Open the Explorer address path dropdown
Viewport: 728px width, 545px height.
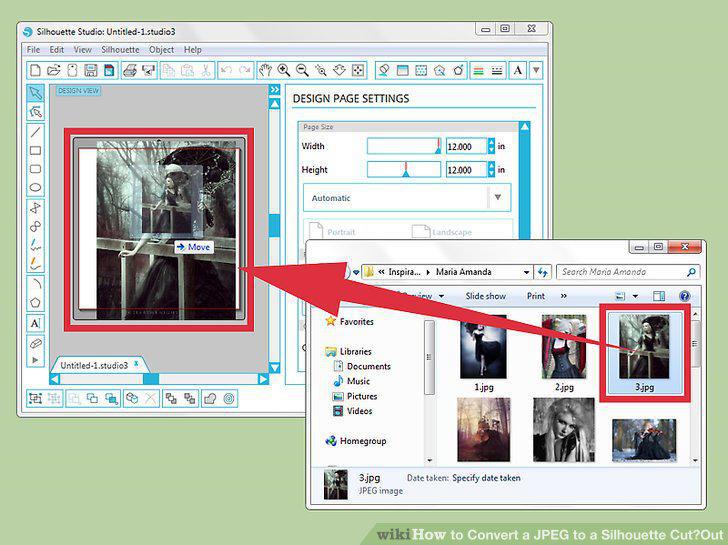click(526, 272)
